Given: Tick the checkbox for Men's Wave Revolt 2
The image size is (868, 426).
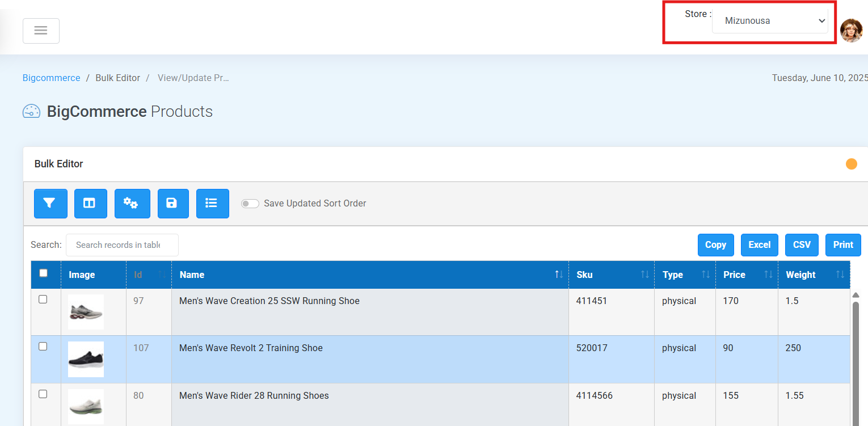Looking at the screenshot, I should 43,347.
